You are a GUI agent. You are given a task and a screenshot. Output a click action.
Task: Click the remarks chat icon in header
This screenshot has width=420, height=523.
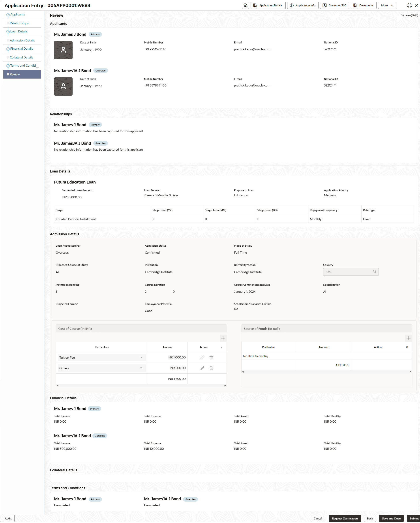point(245,5)
